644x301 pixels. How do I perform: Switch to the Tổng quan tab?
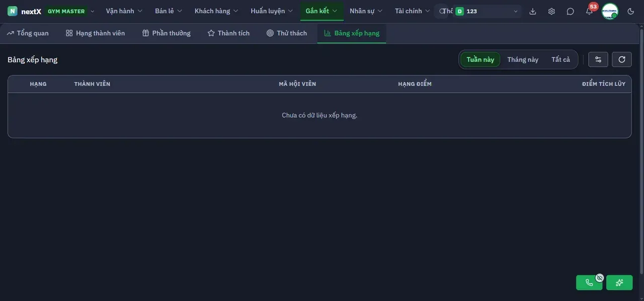point(28,33)
